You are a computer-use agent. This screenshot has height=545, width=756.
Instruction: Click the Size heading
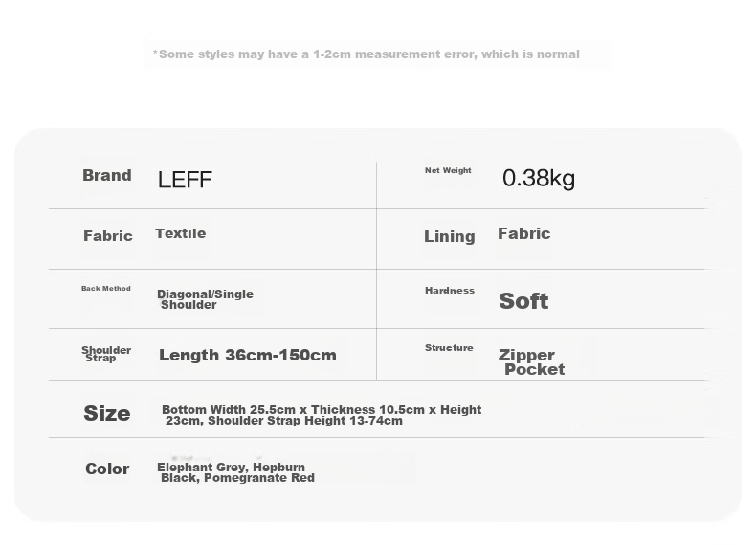tap(107, 413)
